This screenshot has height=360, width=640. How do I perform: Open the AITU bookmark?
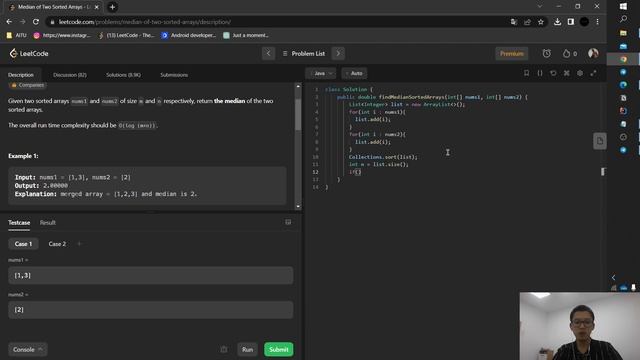(x=16, y=36)
